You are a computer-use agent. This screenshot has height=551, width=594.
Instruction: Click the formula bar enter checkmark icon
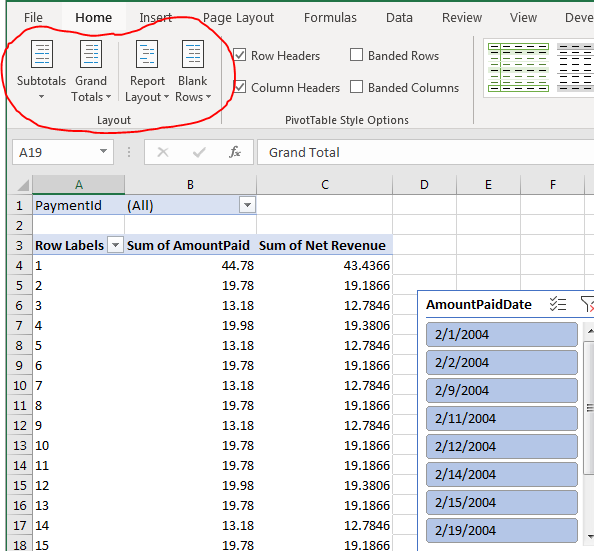199,152
